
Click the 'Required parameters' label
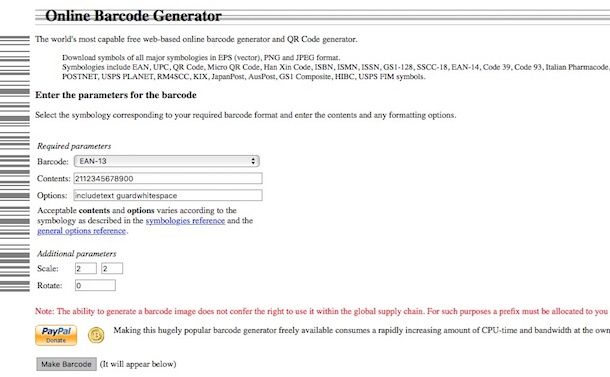(x=74, y=146)
